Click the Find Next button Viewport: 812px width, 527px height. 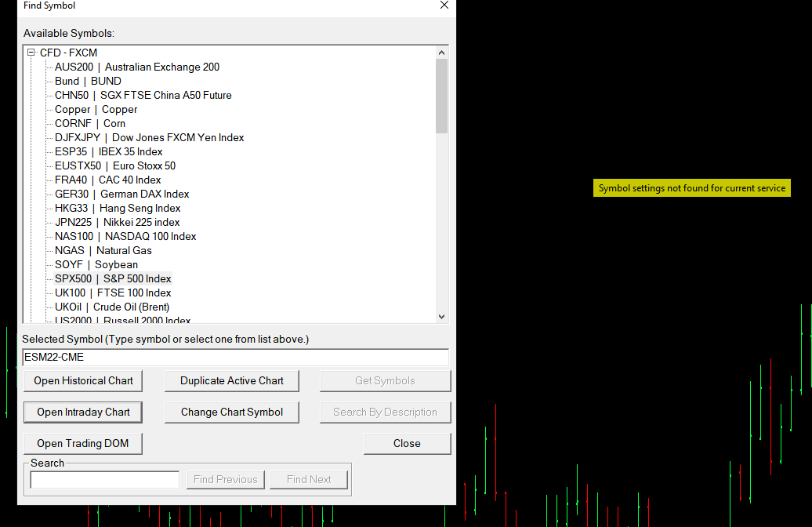[309, 480]
